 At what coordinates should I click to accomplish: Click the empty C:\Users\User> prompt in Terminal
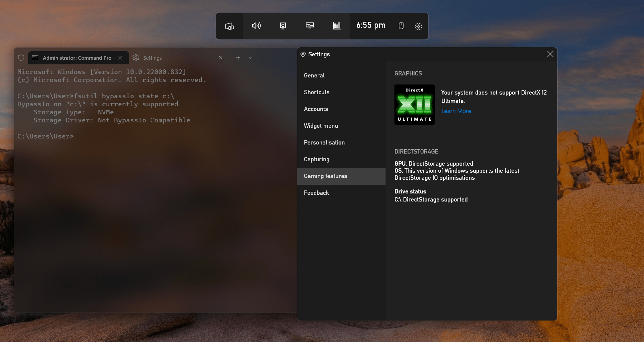46,136
